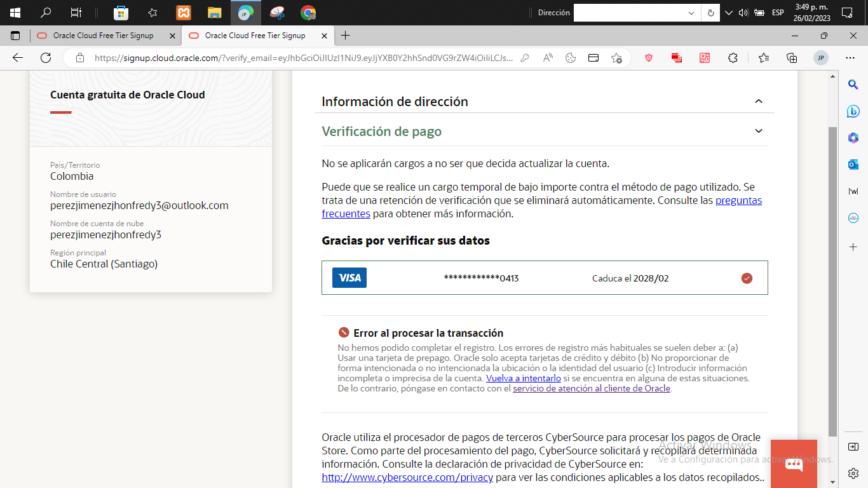
Task: View site information via the lock icon
Action: [x=80, y=58]
